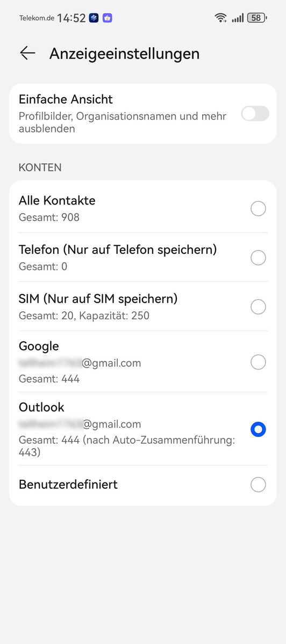Screen dimensions: 286x644
Task: Tap the battery level indicator
Action: [257, 18]
